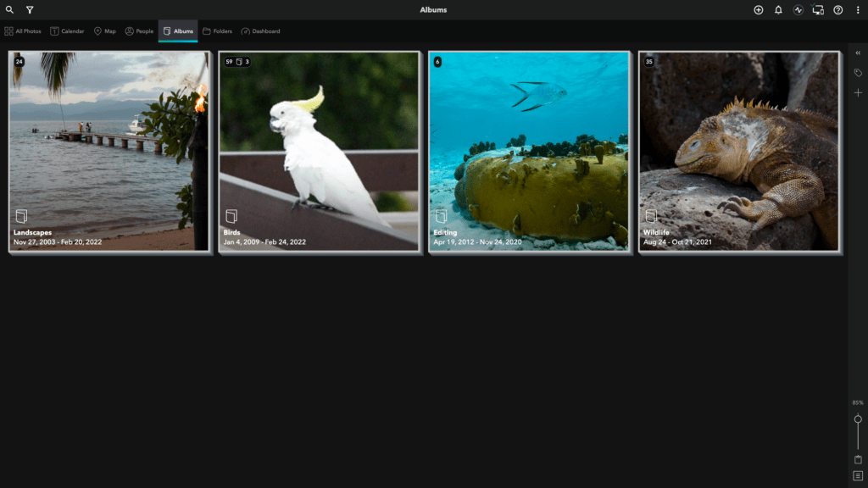Image resolution: width=868 pixels, height=488 pixels.
Task: Adjust the thumbnail size slider handle
Action: (858, 419)
